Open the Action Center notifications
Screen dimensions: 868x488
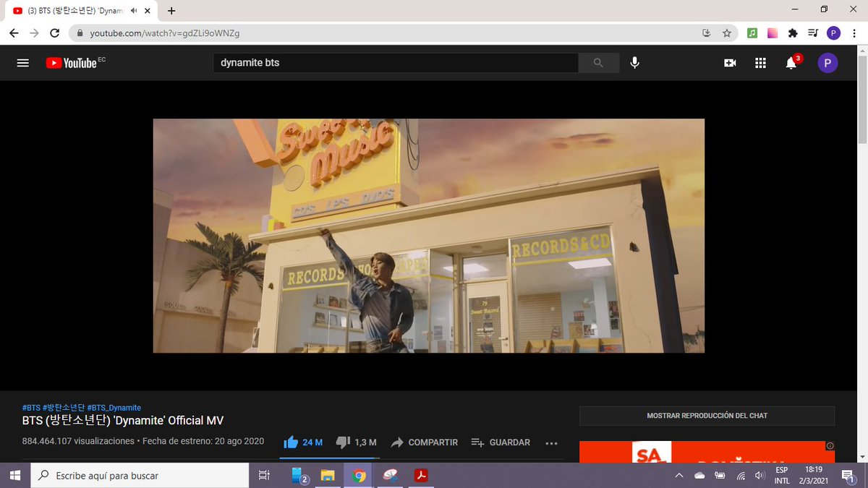[847, 476]
